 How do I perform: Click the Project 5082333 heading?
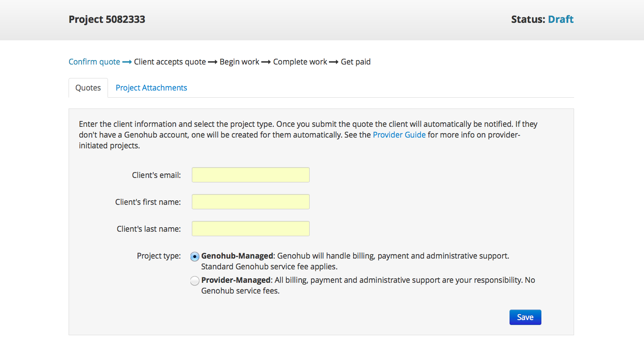click(x=107, y=19)
